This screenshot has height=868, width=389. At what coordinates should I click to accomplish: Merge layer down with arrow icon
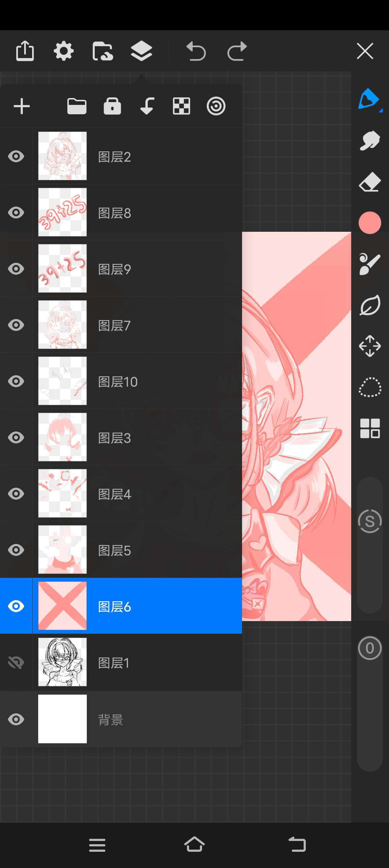[147, 106]
